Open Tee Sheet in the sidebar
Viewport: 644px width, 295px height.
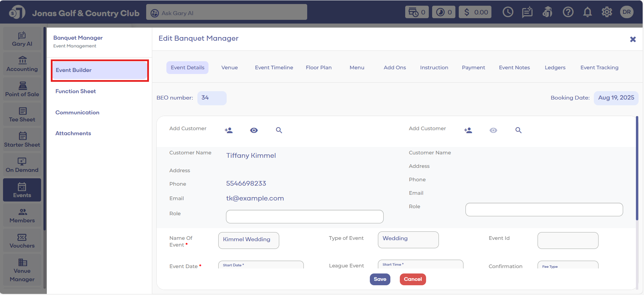[x=22, y=115]
